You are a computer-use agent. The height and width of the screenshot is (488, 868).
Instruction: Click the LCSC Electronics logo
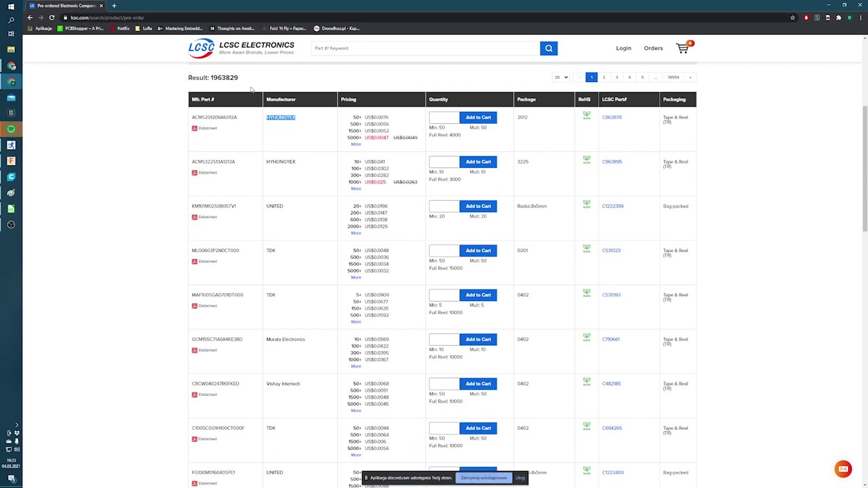[241, 48]
